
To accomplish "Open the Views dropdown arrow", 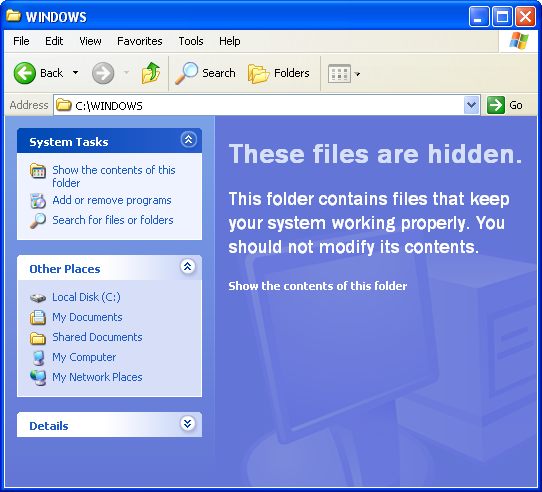I will pos(357,74).
